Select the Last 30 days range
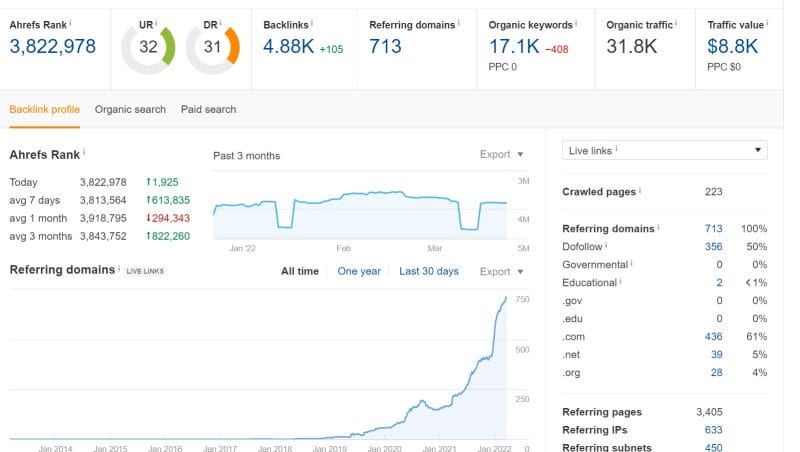The image size is (800, 452). [429, 271]
